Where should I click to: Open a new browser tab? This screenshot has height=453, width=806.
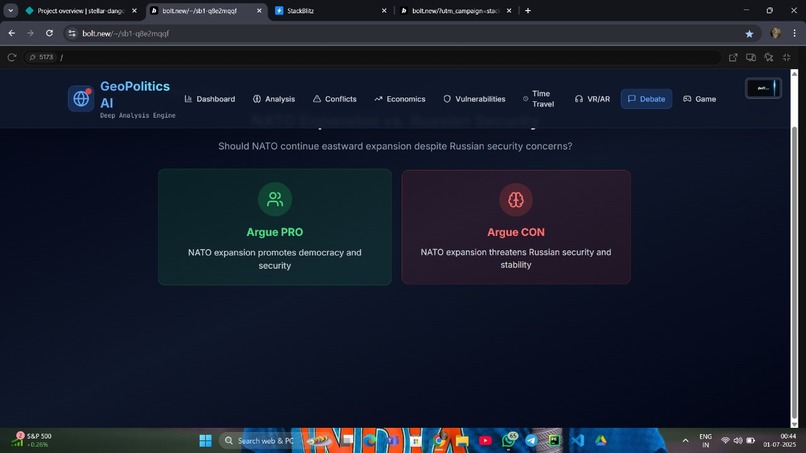(527, 10)
